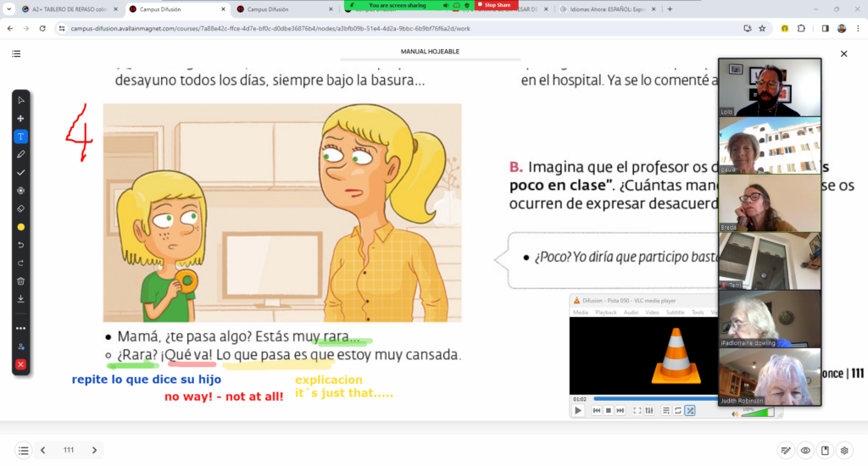
Task: Switch to the inactive Campus Difusión tab
Action: [284, 9]
